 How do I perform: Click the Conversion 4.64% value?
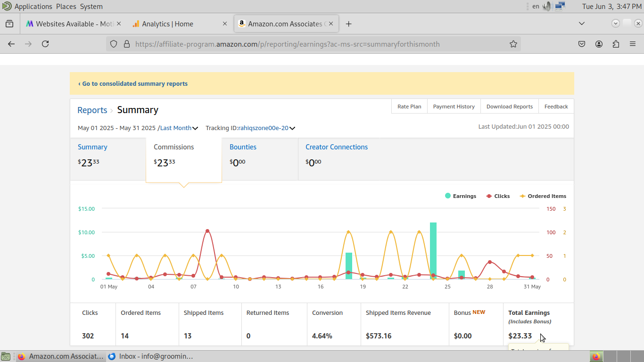(x=322, y=336)
